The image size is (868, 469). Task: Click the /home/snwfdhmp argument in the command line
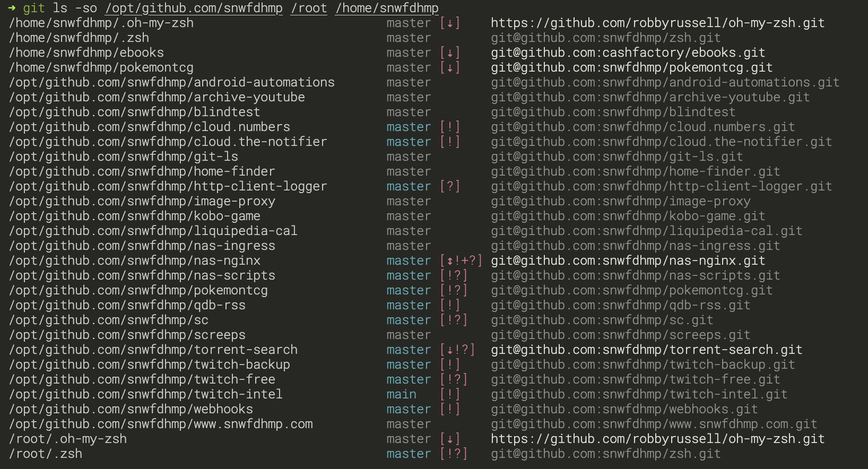(387, 8)
